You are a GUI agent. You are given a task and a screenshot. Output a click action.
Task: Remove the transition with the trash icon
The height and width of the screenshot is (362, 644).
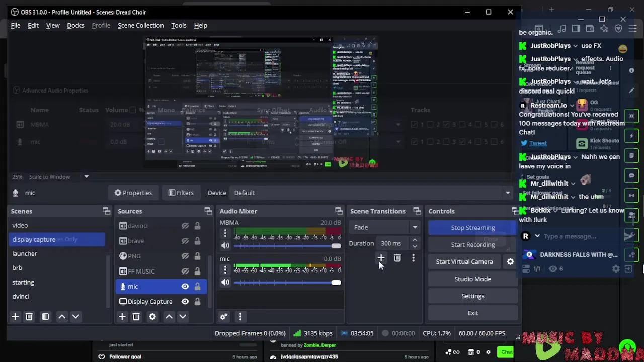397,258
